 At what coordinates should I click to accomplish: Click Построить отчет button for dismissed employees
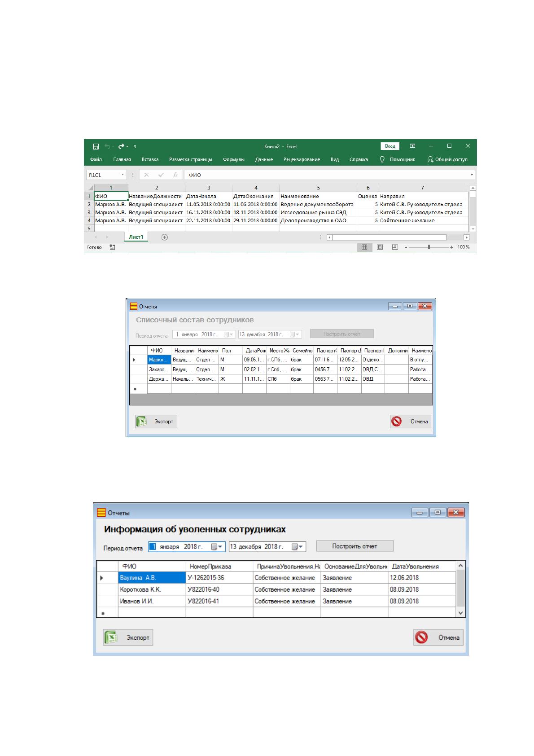tap(355, 546)
